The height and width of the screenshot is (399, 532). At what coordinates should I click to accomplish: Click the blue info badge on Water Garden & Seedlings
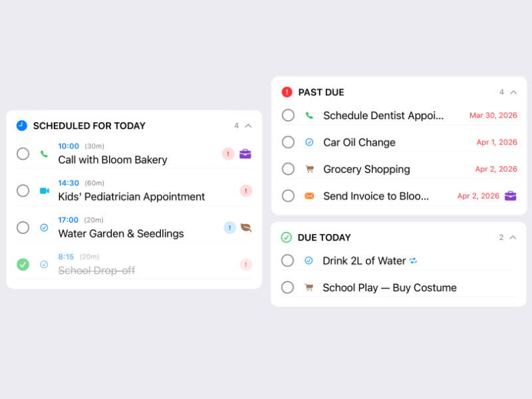[x=229, y=227]
